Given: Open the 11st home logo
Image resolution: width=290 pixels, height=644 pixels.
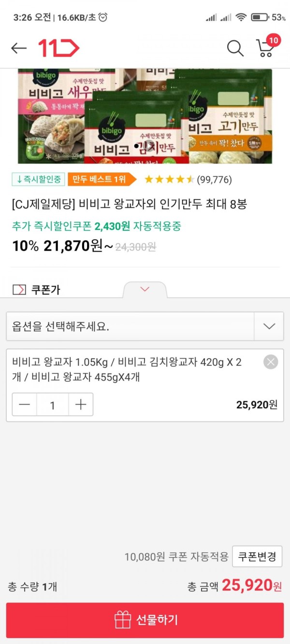Looking at the screenshot, I should (x=58, y=48).
